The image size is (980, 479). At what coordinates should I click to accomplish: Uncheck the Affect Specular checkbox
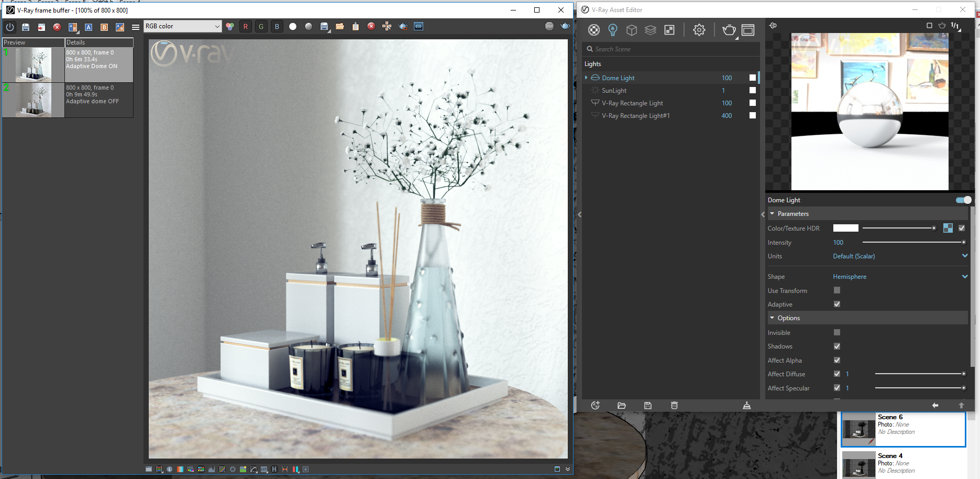click(x=837, y=388)
